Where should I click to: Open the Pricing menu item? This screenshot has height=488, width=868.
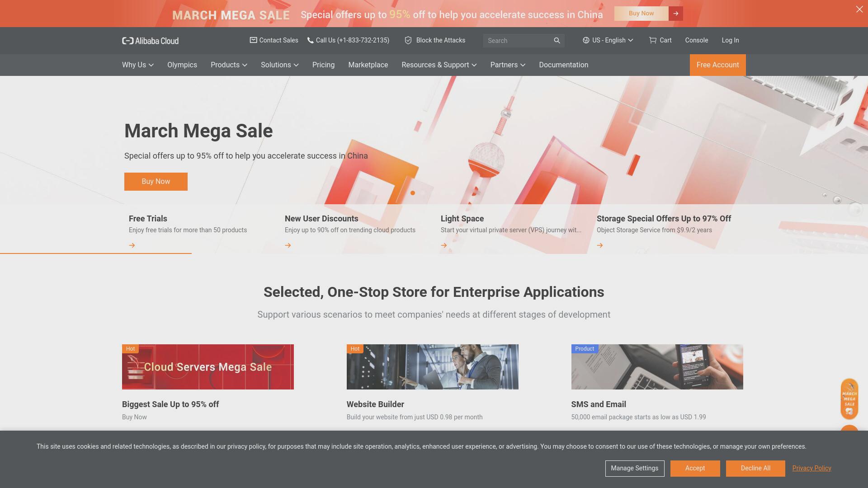tap(323, 65)
